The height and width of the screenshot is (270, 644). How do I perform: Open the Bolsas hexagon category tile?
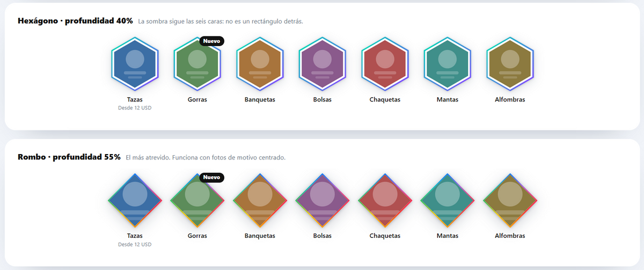323,64
